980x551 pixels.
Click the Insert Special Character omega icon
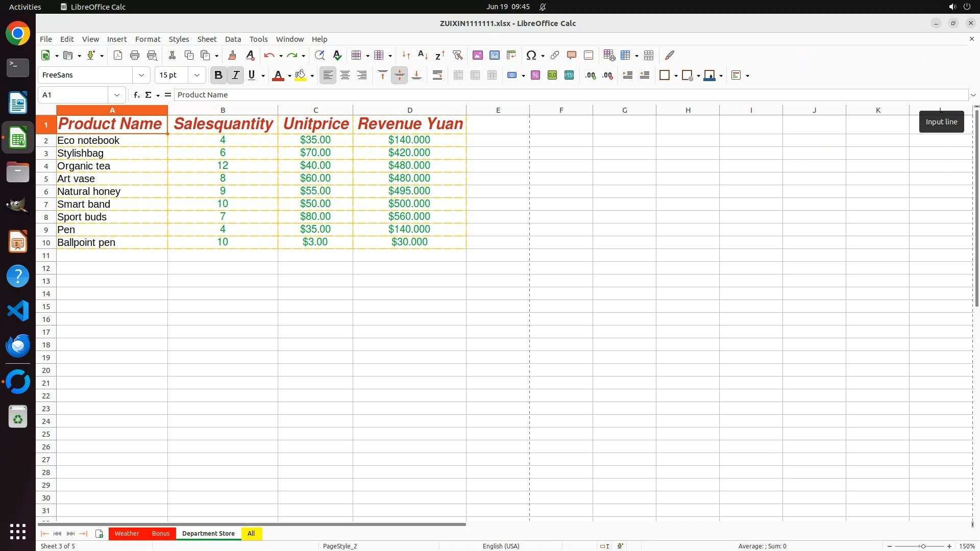pos(531,56)
